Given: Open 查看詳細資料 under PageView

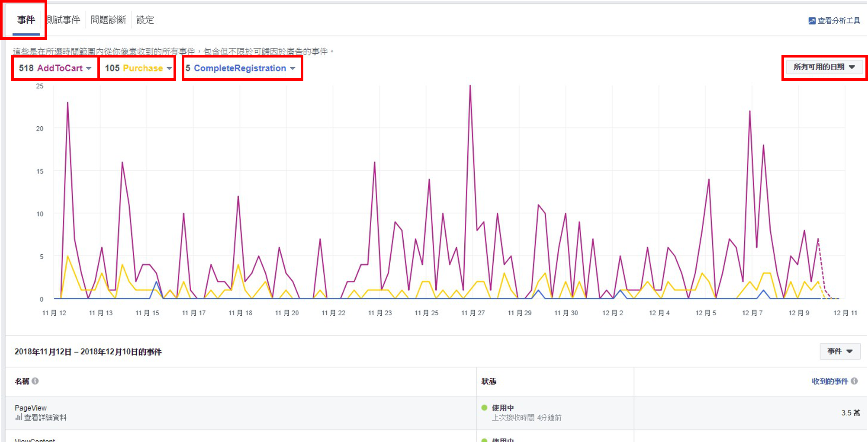Looking at the screenshot, I should (x=45, y=417).
